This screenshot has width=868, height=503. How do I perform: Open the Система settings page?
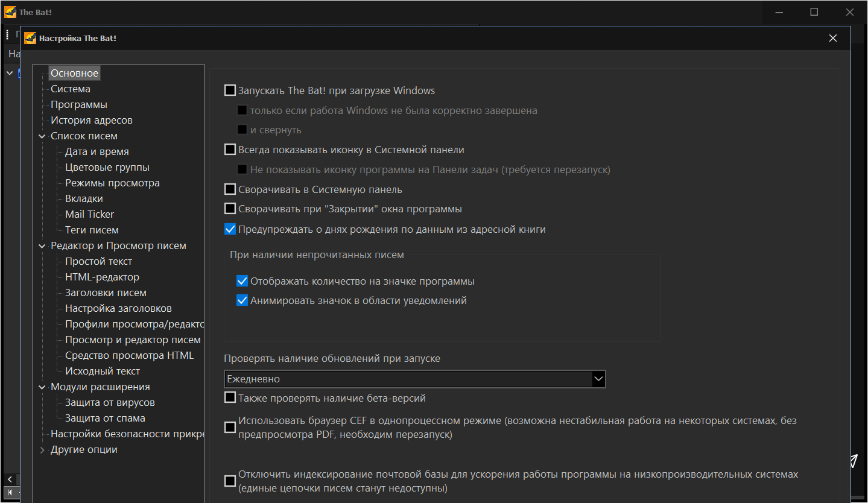pyautogui.click(x=71, y=89)
